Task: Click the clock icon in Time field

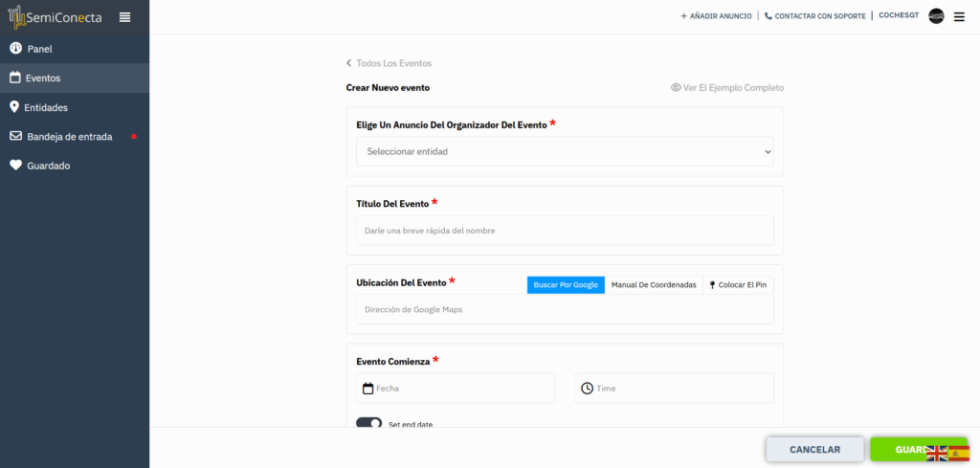Action: (x=587, y=389)
